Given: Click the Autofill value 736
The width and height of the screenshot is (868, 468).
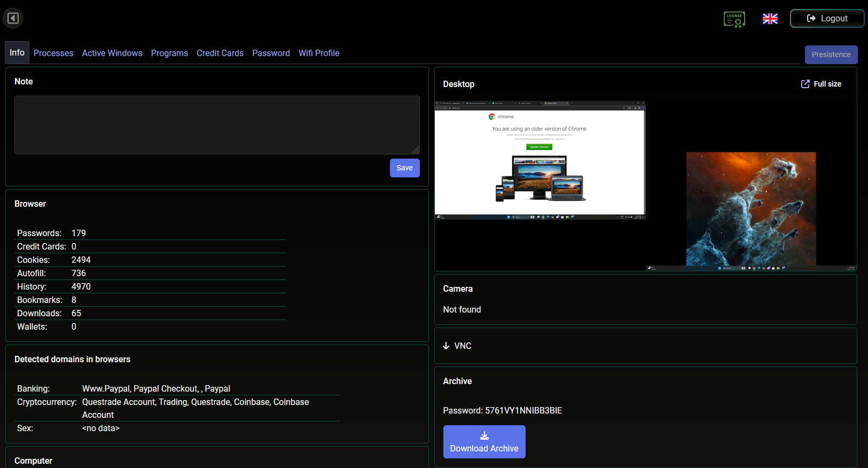Looking at the screenshot, I should tap(79, 273).
